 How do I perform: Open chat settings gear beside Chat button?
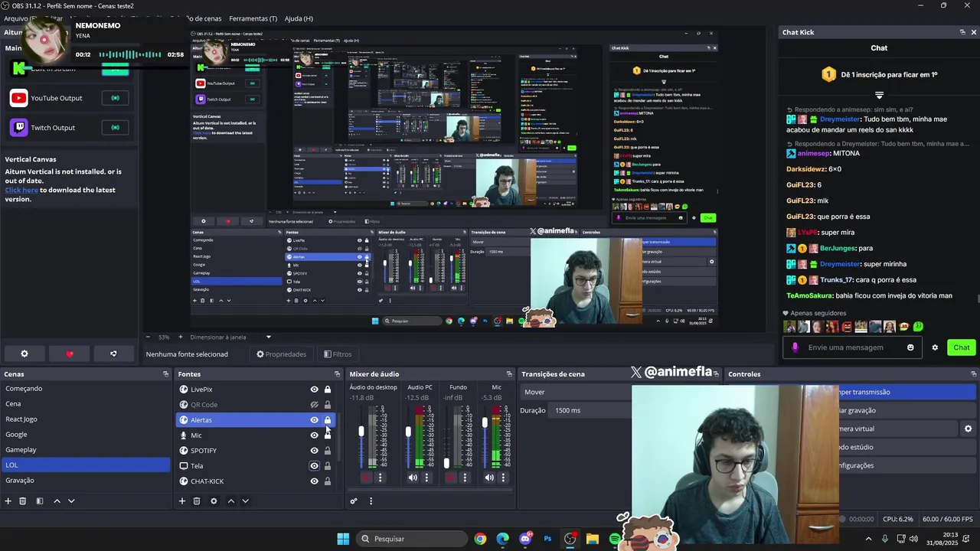click(935, 347)
